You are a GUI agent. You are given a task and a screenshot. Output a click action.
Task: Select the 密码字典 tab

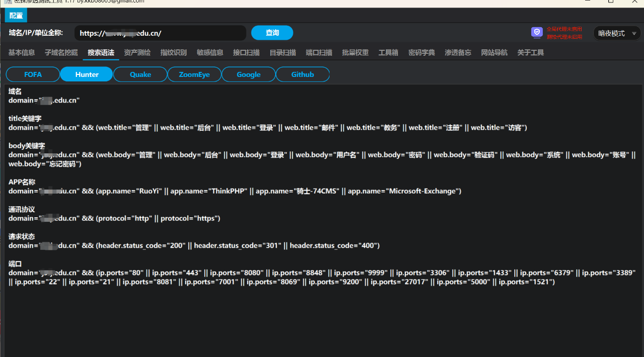(x=422, y=53)
